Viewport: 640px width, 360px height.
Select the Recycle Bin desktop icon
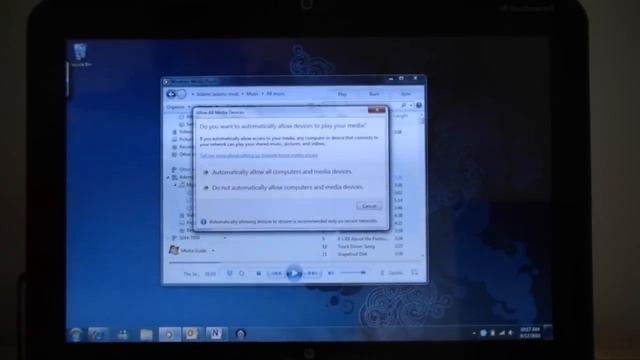pos(81,55)
